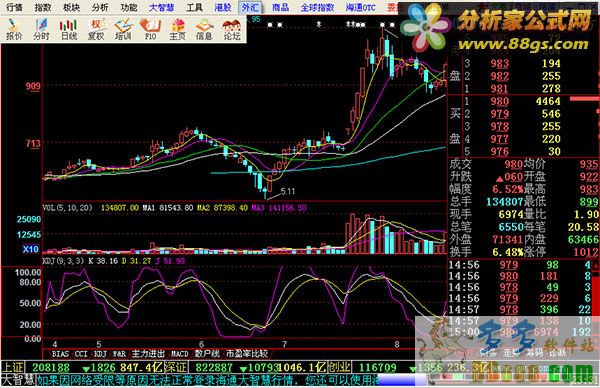
Task: Click the 总手 value 134807
Action: tap(504, 202)
